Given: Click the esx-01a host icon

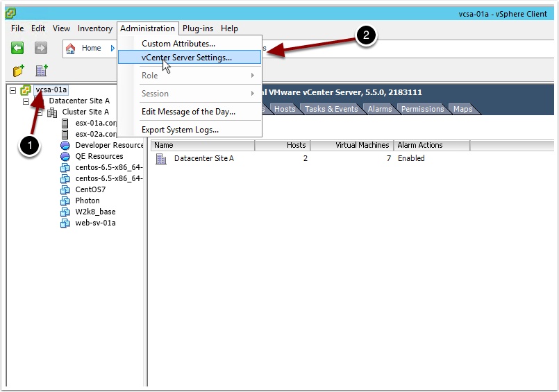Looking at the screenshot, I should 65,123.
